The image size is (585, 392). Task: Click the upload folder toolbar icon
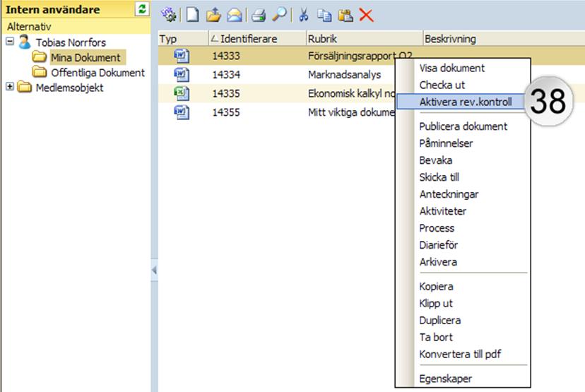click(213, 15)
